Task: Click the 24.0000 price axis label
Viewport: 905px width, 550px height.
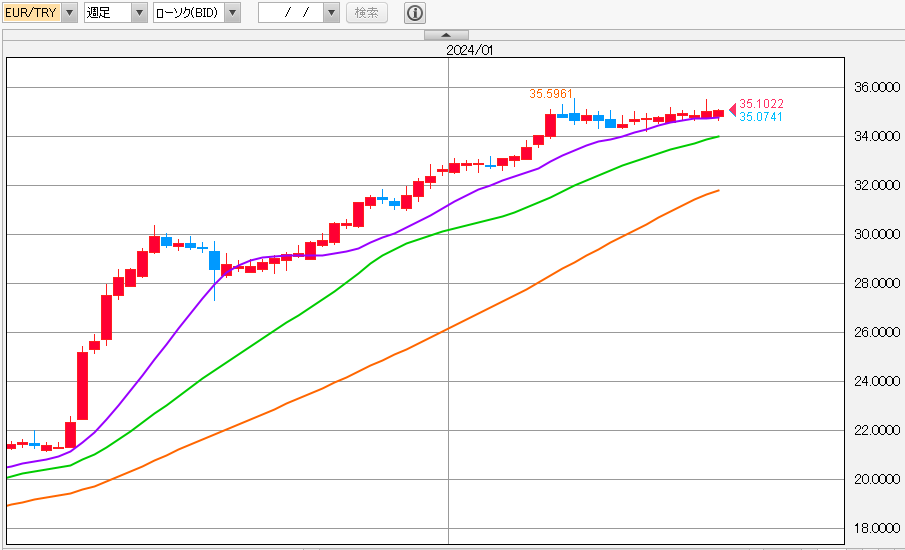Action: point(877,381)
